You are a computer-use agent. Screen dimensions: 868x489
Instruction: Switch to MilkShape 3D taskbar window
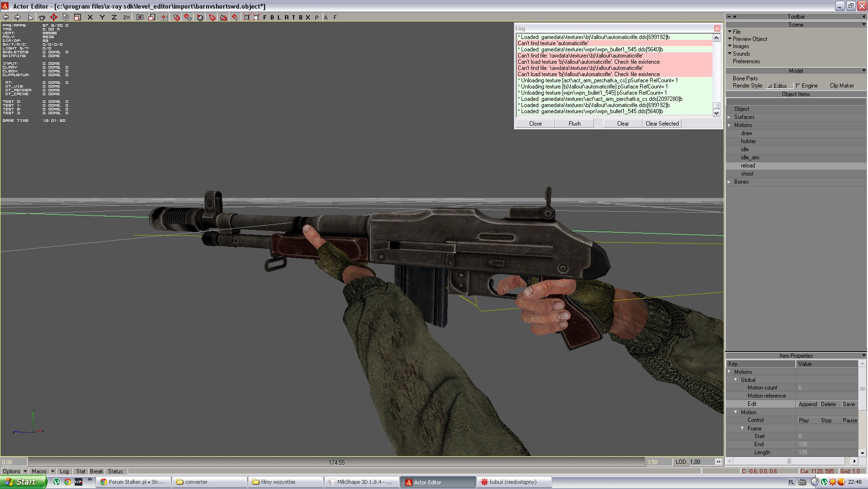[362, 482]
